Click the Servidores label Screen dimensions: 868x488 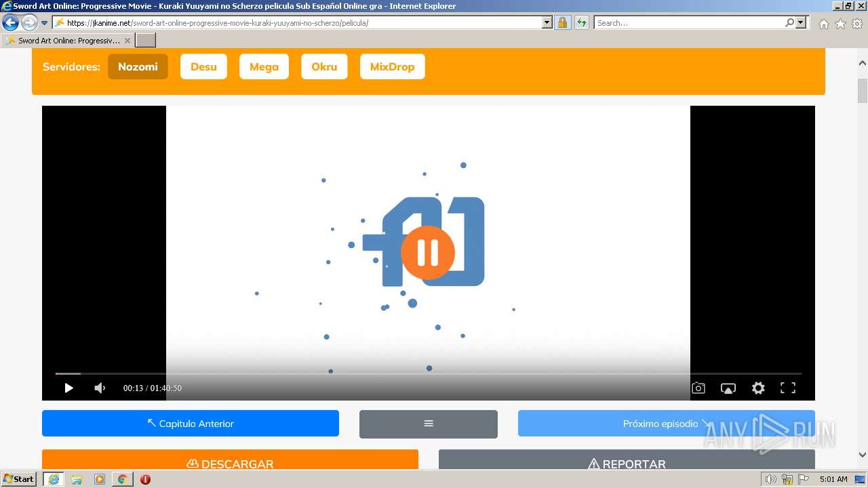71,67
